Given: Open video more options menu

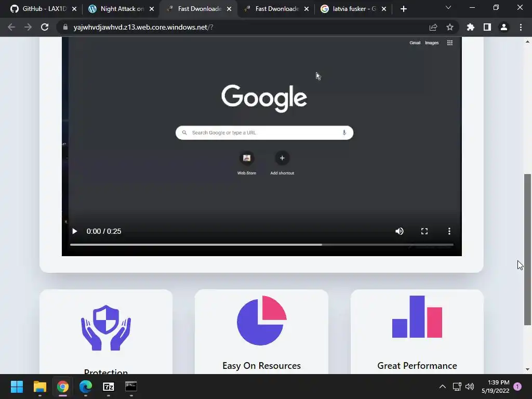Looking at the screenshot, I should [449, 231].
